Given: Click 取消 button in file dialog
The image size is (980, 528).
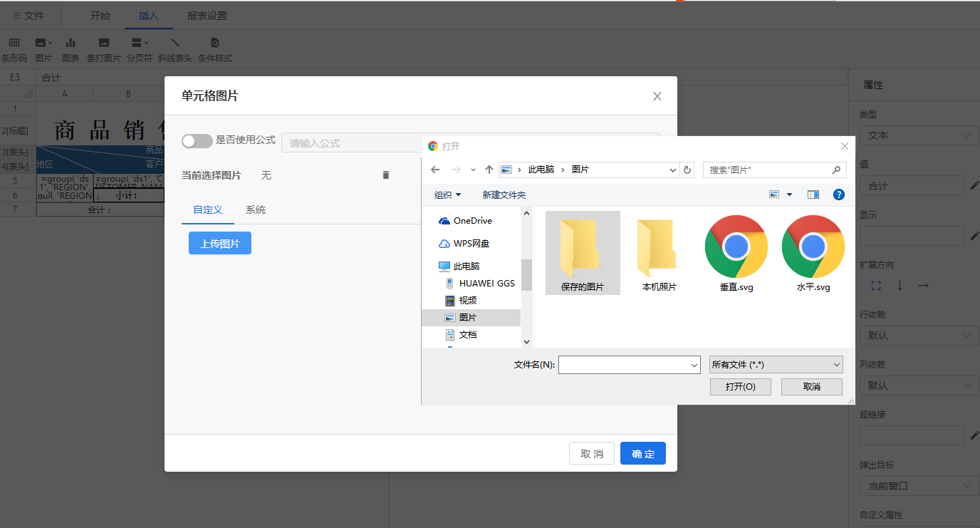Looking at the screenshot, I should click(x=812, y=386).
